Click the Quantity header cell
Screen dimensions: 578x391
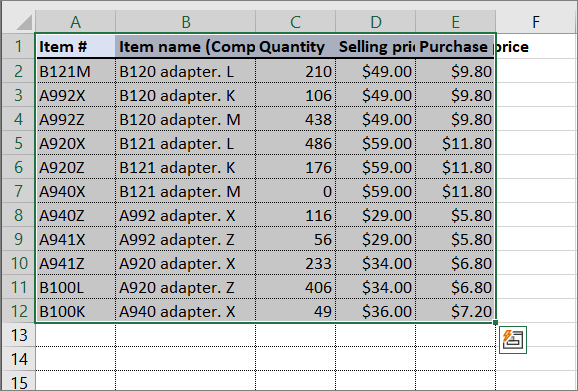[x=295, y=46]
